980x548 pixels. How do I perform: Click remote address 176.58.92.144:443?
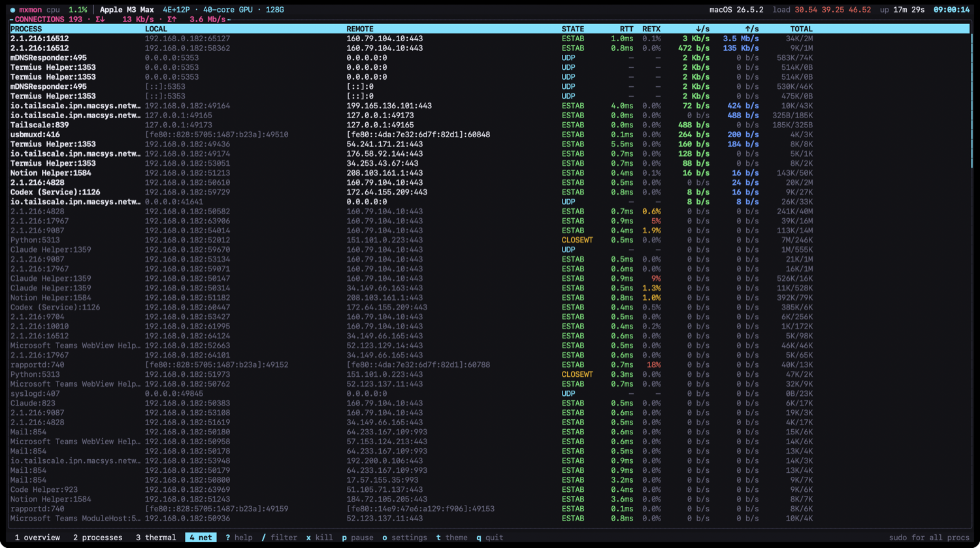click(384, 153)
